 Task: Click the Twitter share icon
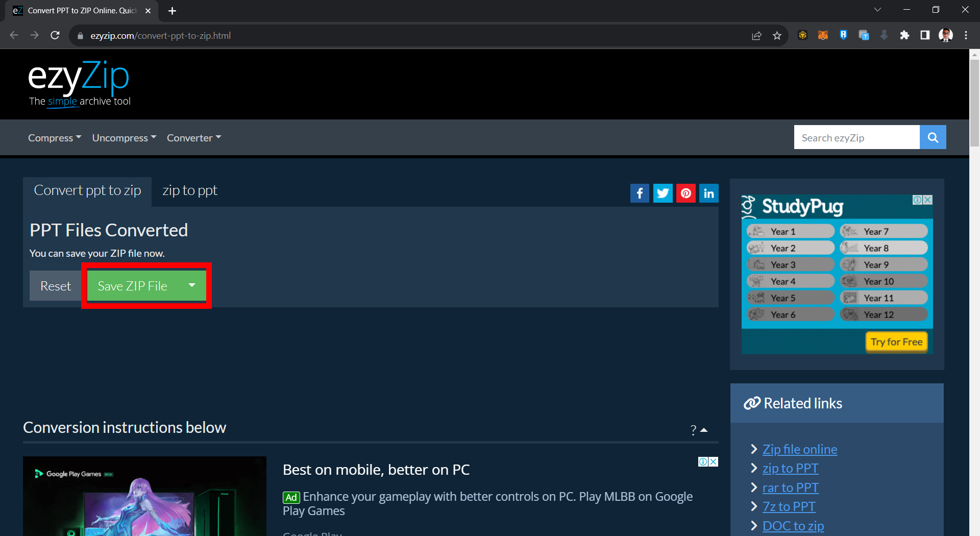coord(663,193)
